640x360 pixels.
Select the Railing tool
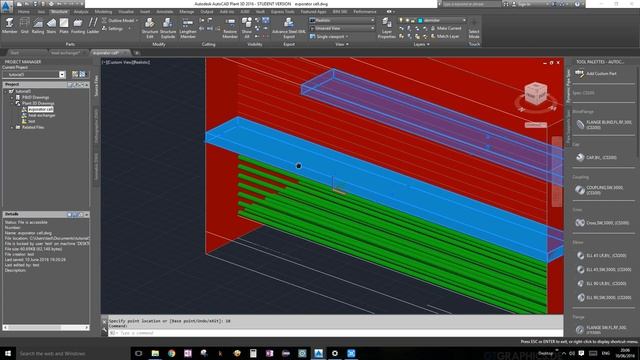(38, 25)
